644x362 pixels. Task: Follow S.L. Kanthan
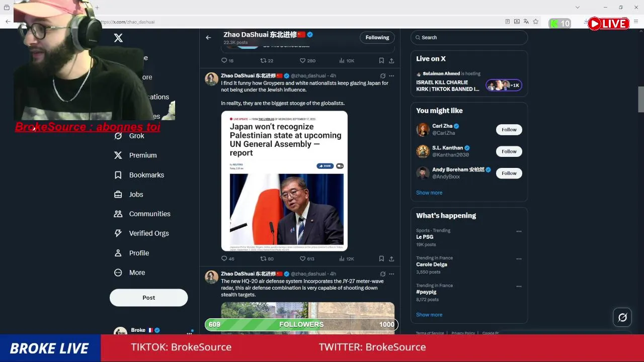509,151
